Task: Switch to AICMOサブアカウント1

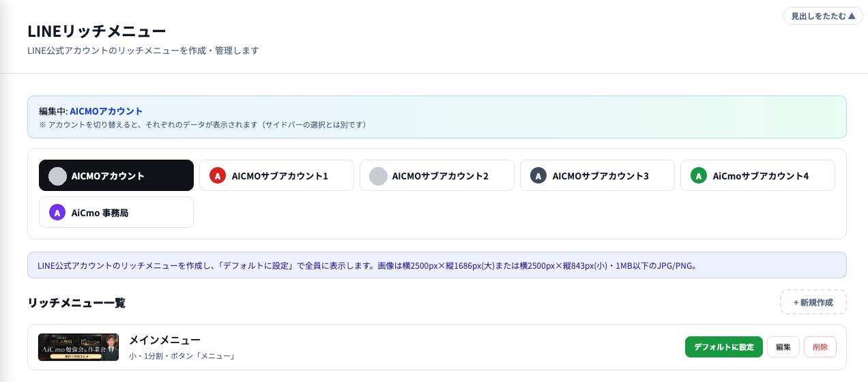Action: (276, 175)
